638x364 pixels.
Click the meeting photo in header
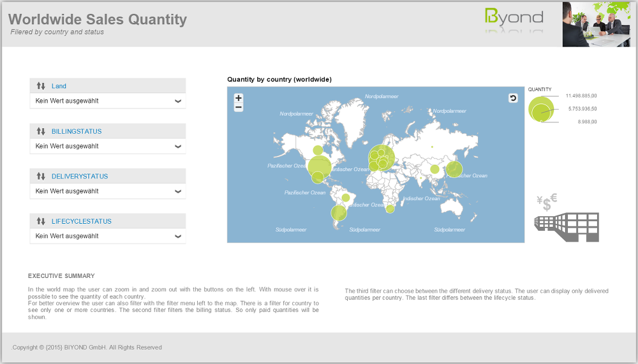[598, 24]
